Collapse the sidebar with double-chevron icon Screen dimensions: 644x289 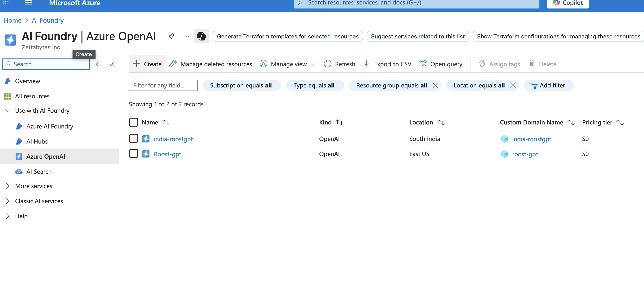coord(112,64)
